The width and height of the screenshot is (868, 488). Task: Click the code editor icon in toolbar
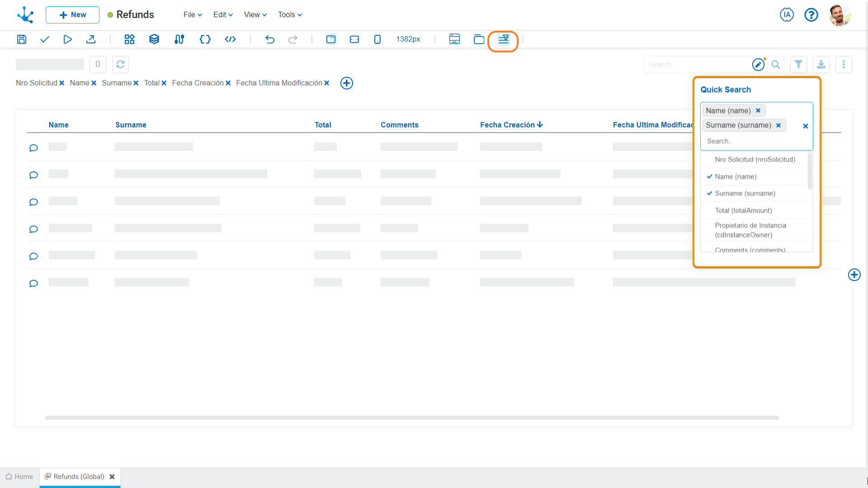point(230,39)
